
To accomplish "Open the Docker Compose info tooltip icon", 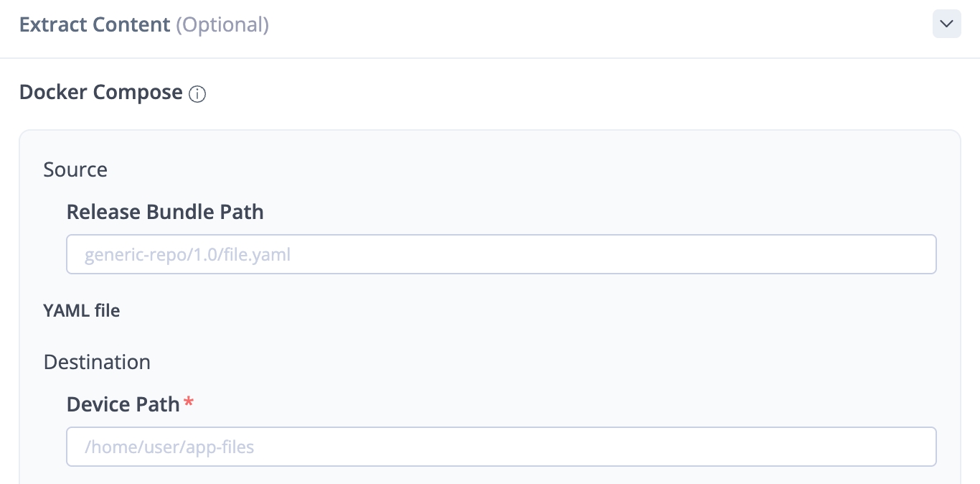I will [197, 94].
